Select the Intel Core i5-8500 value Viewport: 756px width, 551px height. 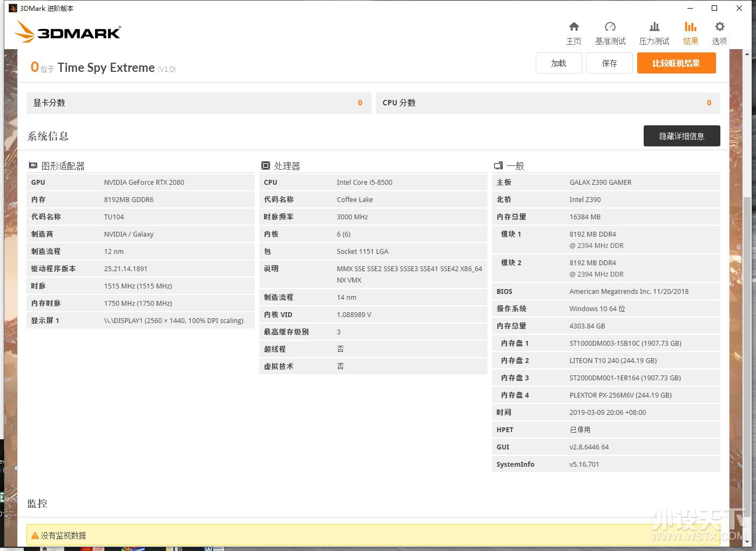click(x=364, y=182)
